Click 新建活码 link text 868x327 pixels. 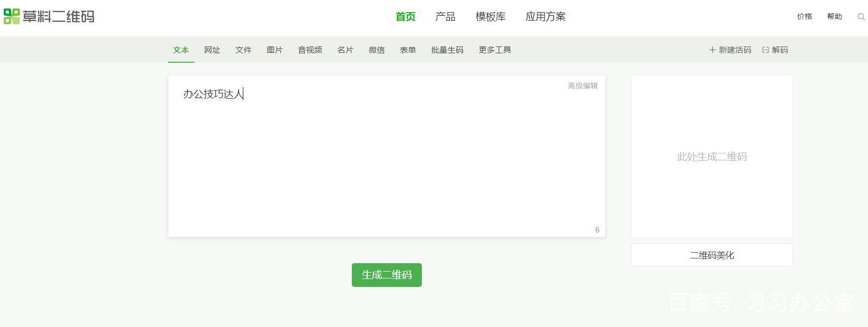coord(735,50)
